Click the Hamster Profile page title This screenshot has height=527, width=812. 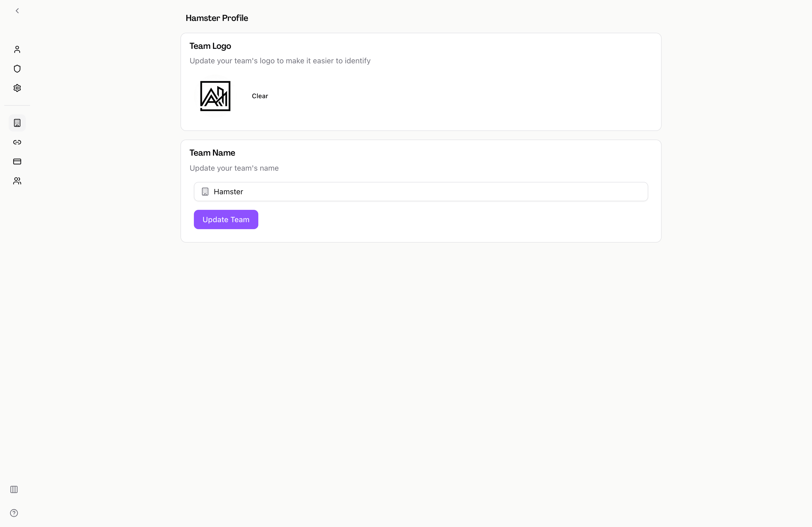(x=217, y=18)
